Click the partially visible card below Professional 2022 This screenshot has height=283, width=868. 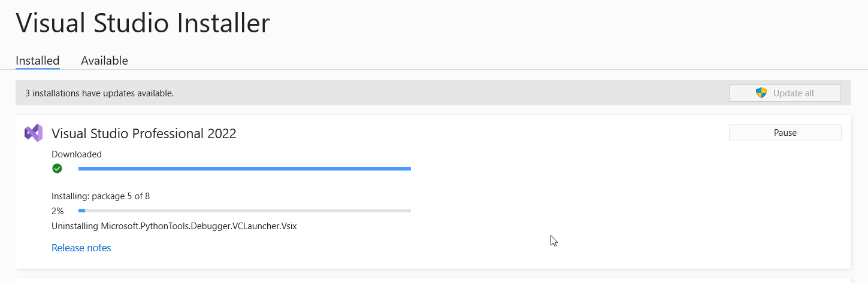tap(433, 280)
